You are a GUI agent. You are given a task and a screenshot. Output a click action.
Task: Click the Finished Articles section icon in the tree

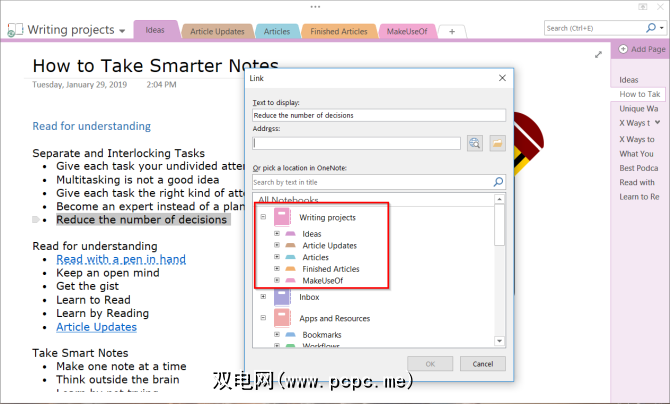[x=291, y=269]
